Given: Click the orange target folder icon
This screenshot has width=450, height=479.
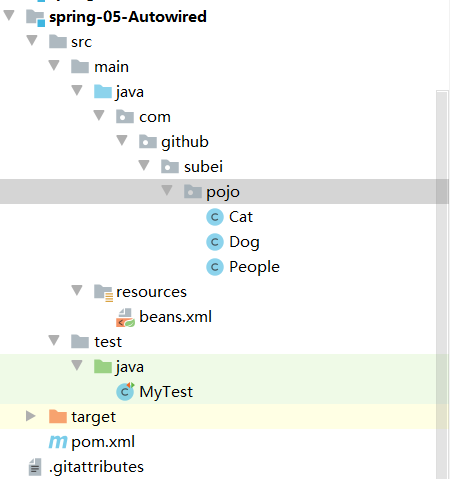Looking at the screenshot, I should pyautogui.click(x=58, y=417).
